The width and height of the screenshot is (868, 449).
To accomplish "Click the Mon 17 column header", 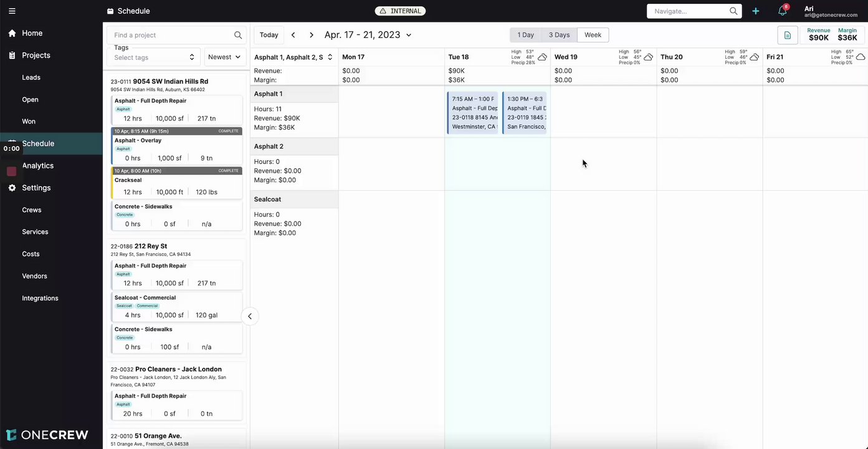I will pos(353,57).
